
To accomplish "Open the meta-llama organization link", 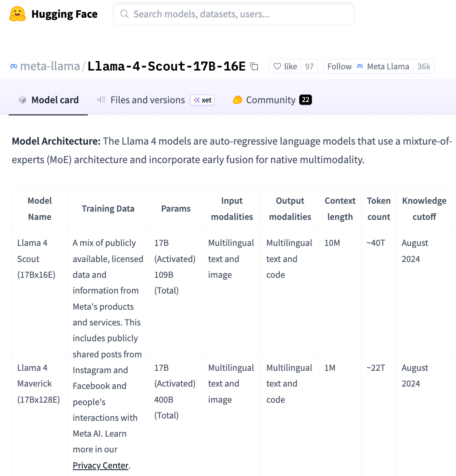I will [x=50, y=66].
